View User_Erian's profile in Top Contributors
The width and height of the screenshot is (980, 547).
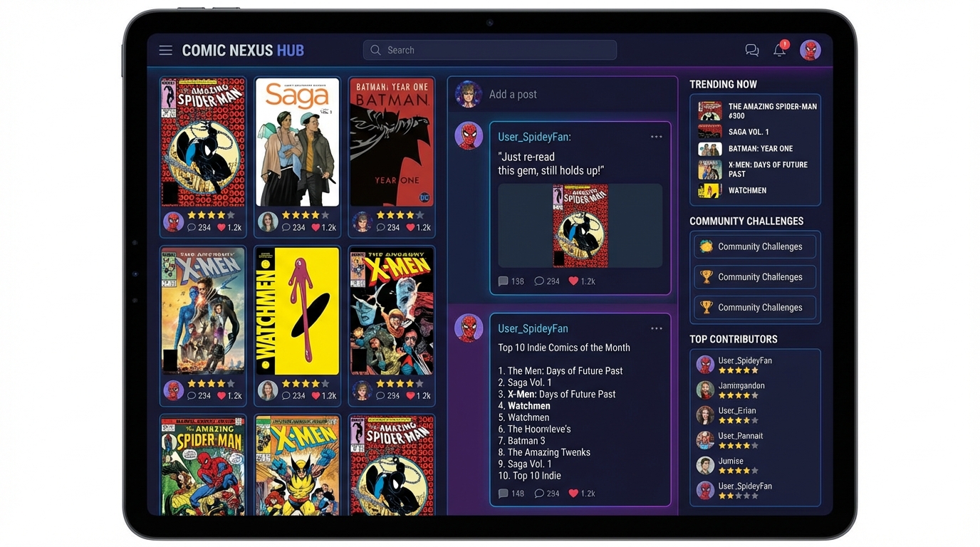point(737,411)
